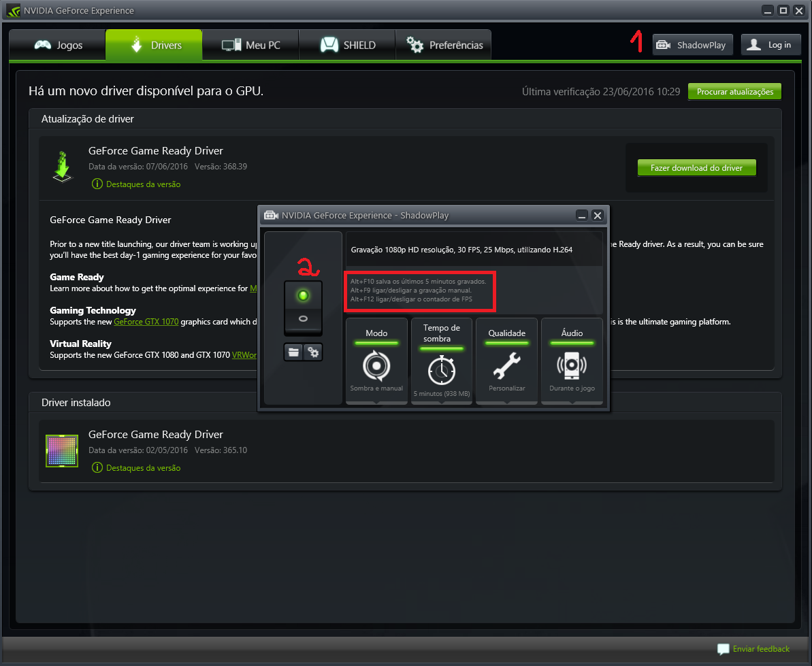Maximize the GeForce Experience main window
Viewport: 812px width, 666px height.
(x=783, y=10)
